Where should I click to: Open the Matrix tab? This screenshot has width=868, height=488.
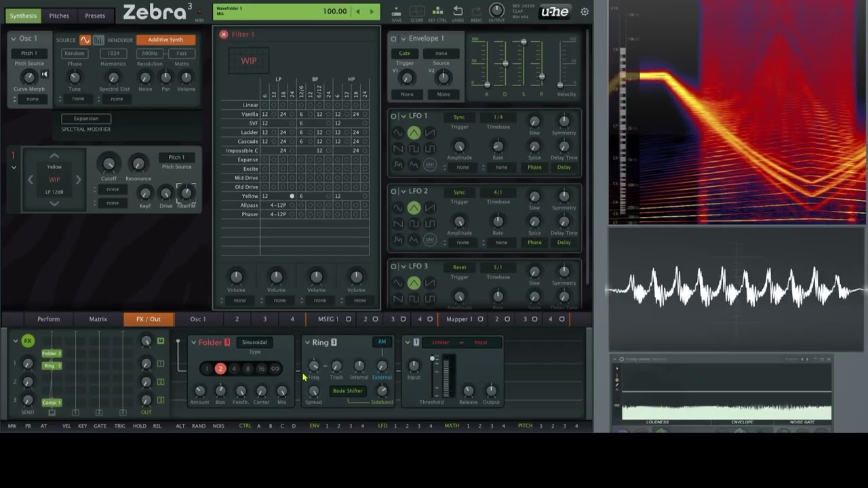click(98, 319)
